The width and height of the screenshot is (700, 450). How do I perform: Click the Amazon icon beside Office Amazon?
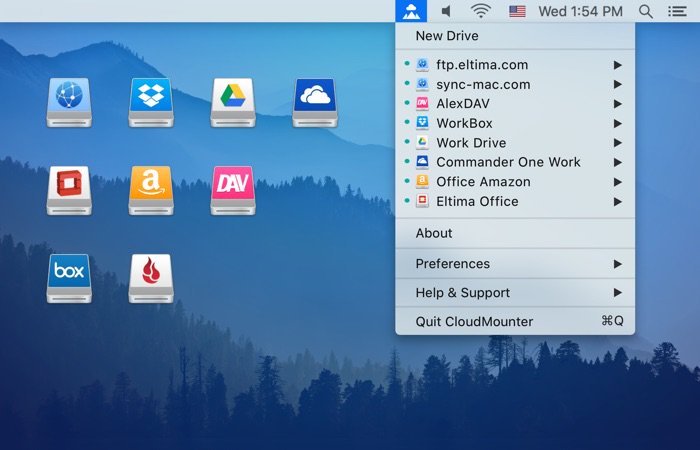coord(422,182)
